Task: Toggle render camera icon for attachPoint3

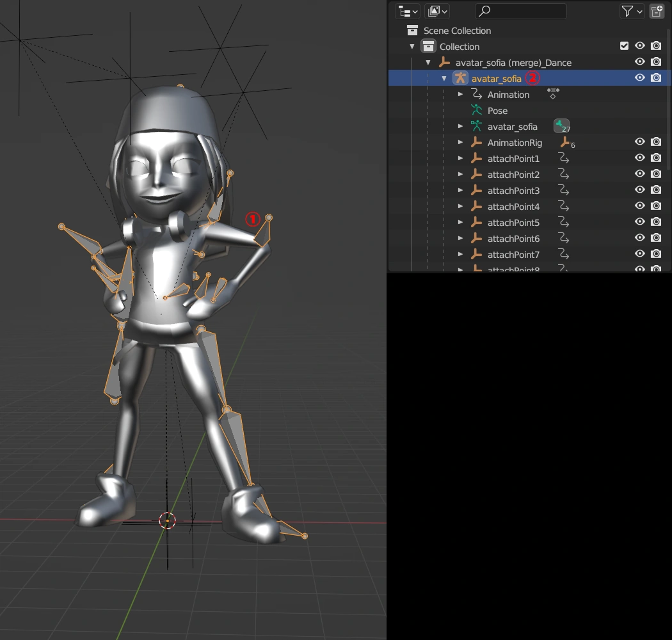Action: (656, 190)
